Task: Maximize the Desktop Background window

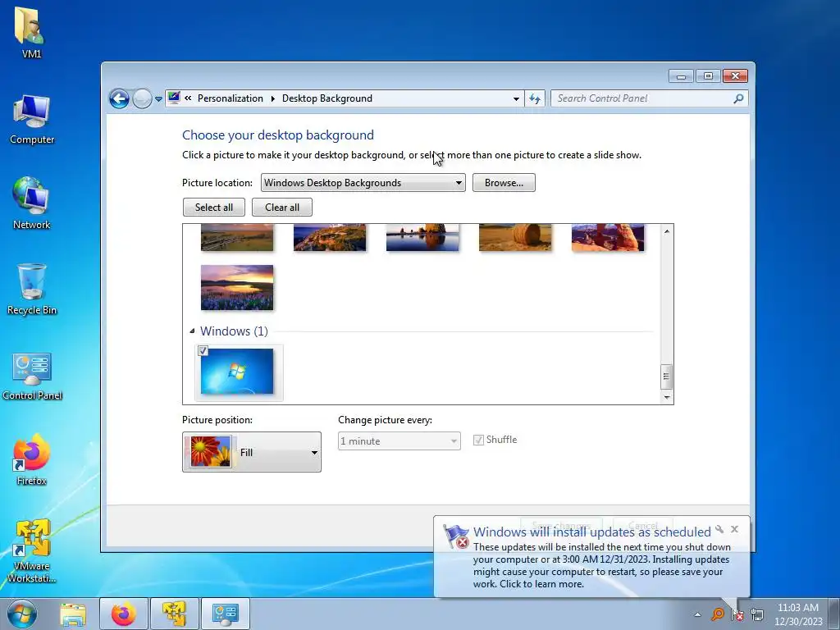Action: (708, 76)
